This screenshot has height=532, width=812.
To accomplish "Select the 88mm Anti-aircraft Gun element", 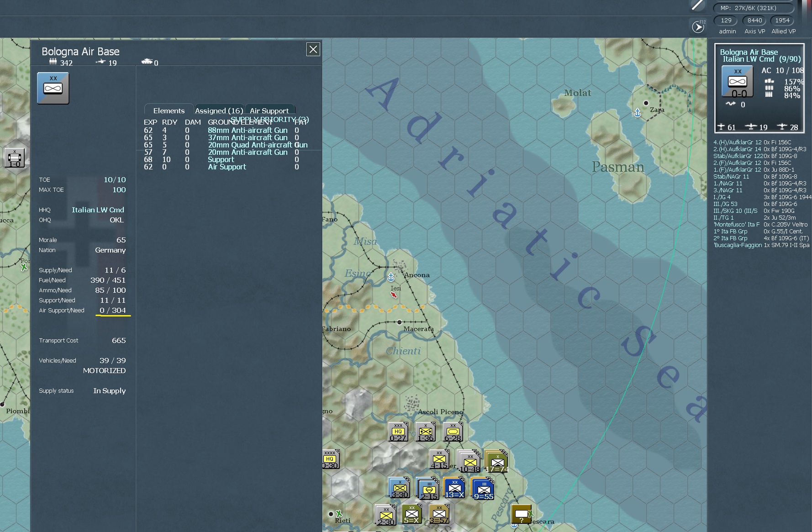I will coord(248,130).
